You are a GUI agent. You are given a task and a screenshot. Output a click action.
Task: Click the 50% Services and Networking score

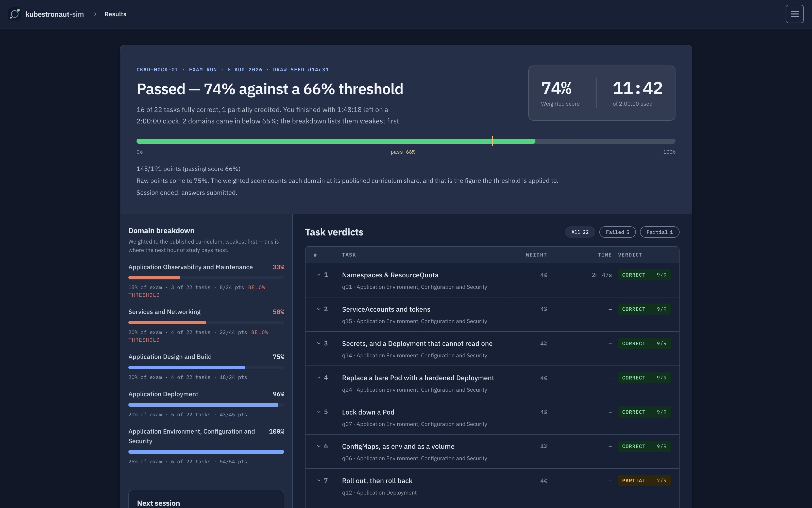pos(278,312)
